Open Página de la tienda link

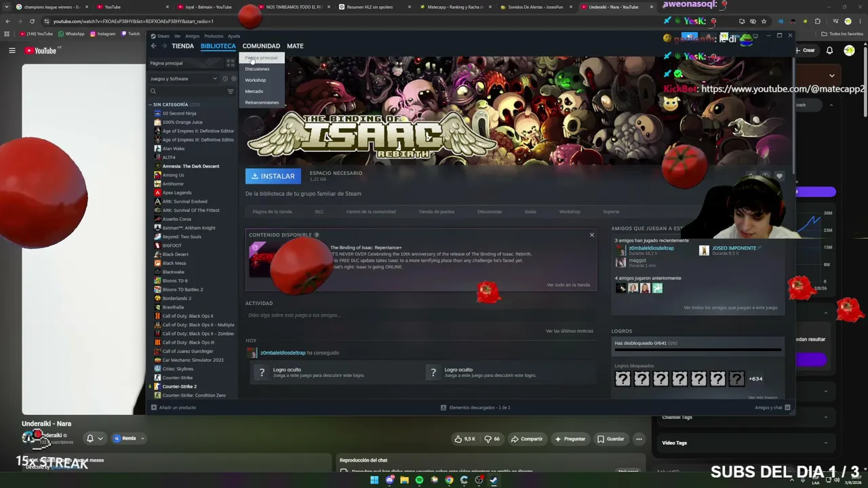click(272, 211)
